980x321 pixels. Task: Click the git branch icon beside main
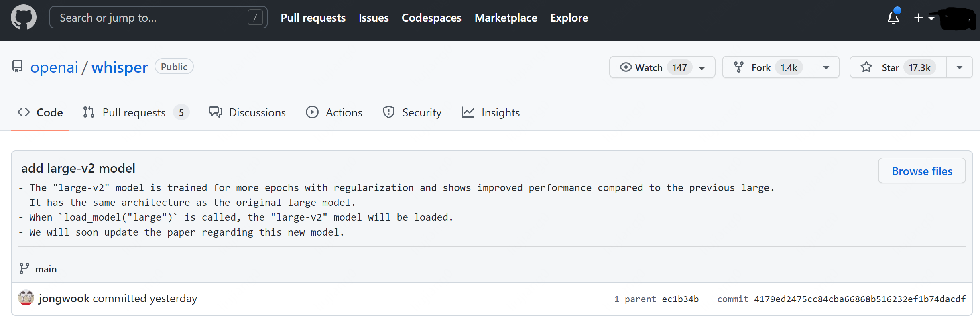(24, 268)
